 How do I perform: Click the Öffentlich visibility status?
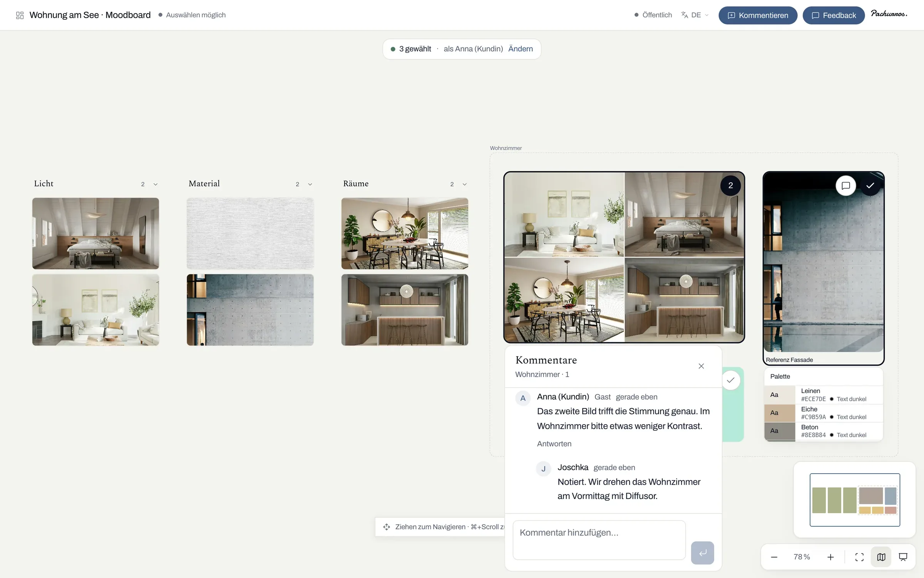click(653, 15)
